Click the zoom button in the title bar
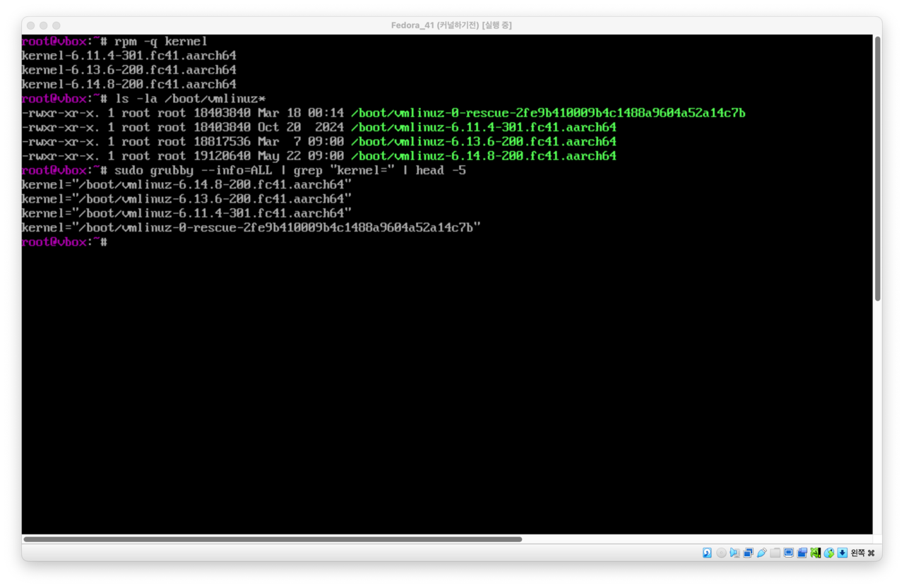This screenshot has height=588, width=904. (56, 25)
